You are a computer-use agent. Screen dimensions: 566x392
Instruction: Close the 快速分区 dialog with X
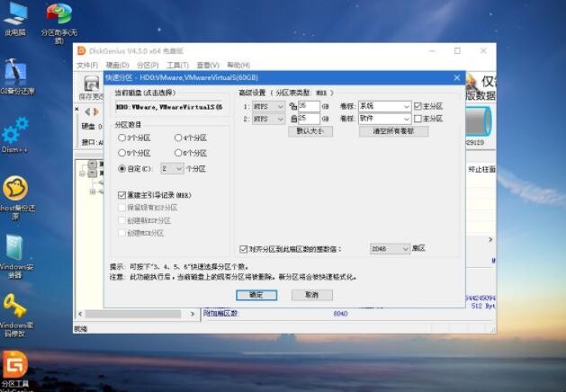click(x=456, y=77)
